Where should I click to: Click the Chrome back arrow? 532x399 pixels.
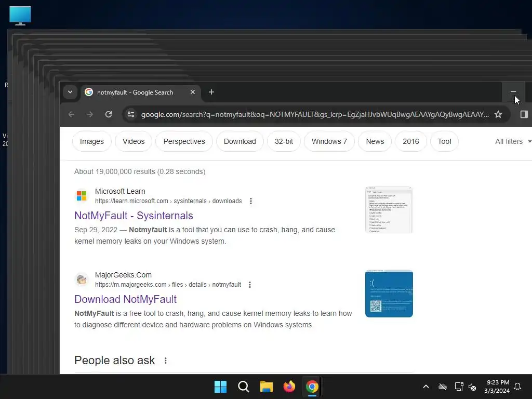coord(71,114)
